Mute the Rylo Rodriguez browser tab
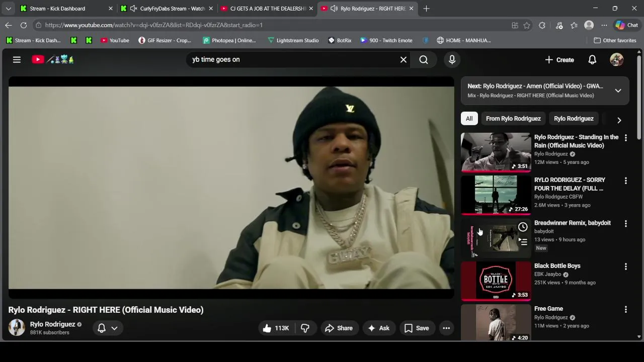Image resolution: width=644 pixels, height=362 pixels. tap(334, 9)
